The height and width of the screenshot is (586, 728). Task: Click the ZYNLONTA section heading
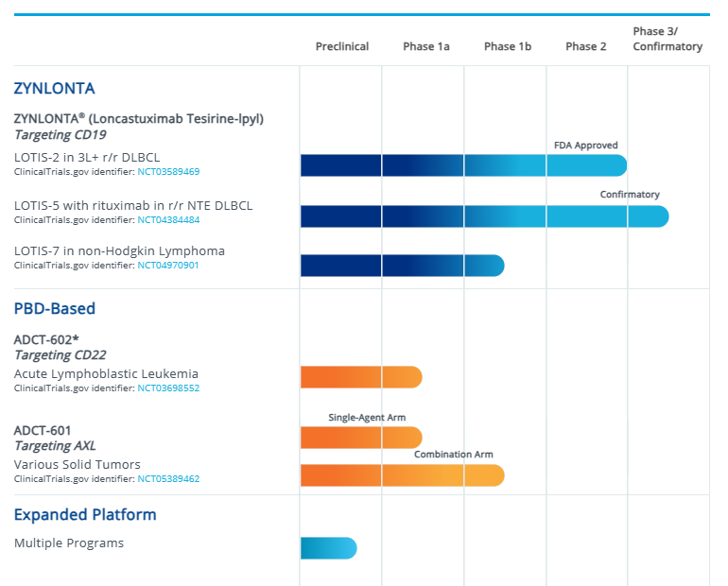[54, 88]
